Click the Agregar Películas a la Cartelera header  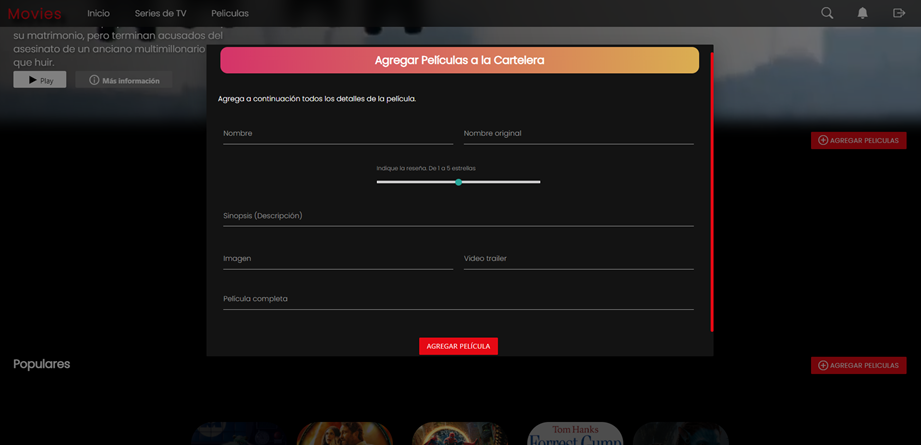pos(459,60)
